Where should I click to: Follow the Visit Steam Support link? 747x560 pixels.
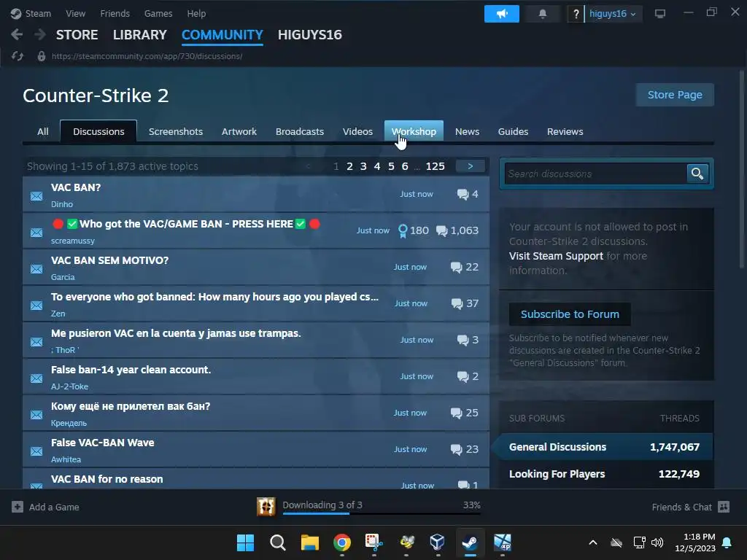pos(556,256)
